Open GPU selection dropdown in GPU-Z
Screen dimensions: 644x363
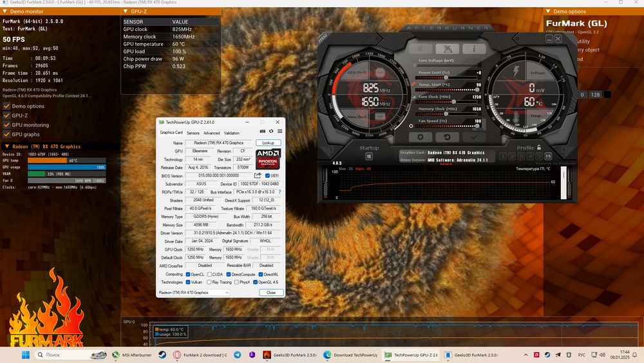pos(193,292)
